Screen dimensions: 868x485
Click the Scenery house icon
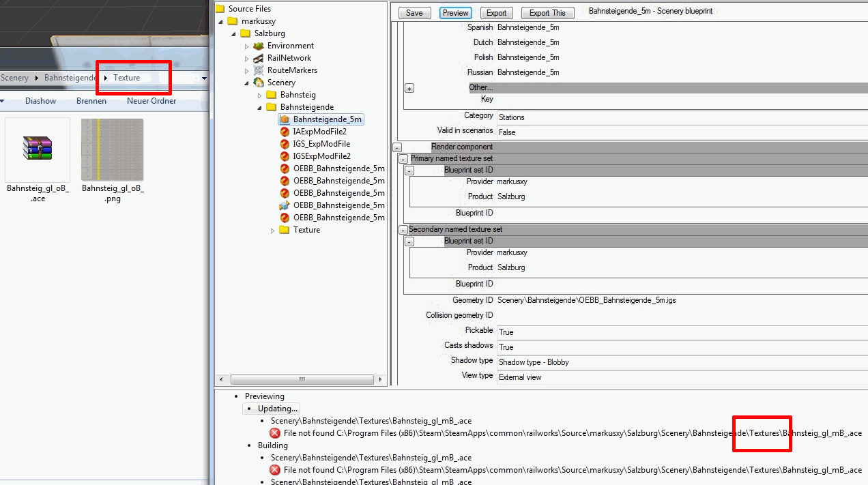click(x=259, y=83)
